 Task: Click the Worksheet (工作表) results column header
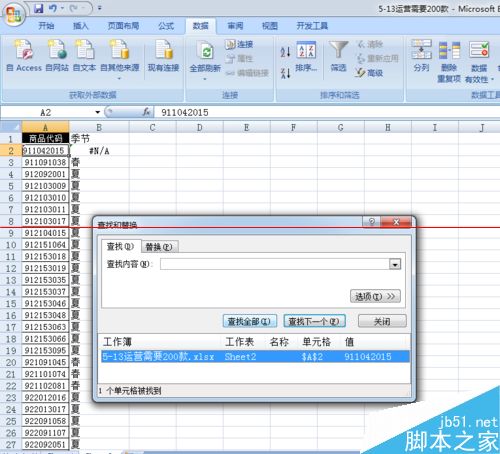click(x=239, y=342)
